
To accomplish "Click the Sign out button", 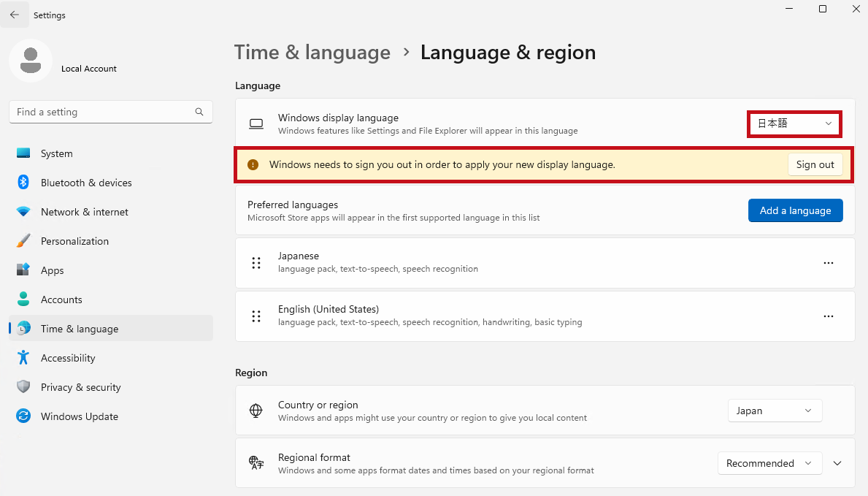I will [x=815, y=164].
